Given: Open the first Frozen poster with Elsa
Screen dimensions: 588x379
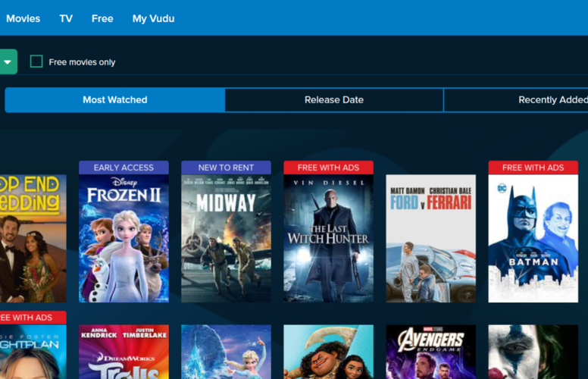Looking at the screenshot, I should [x=226, y=352].
